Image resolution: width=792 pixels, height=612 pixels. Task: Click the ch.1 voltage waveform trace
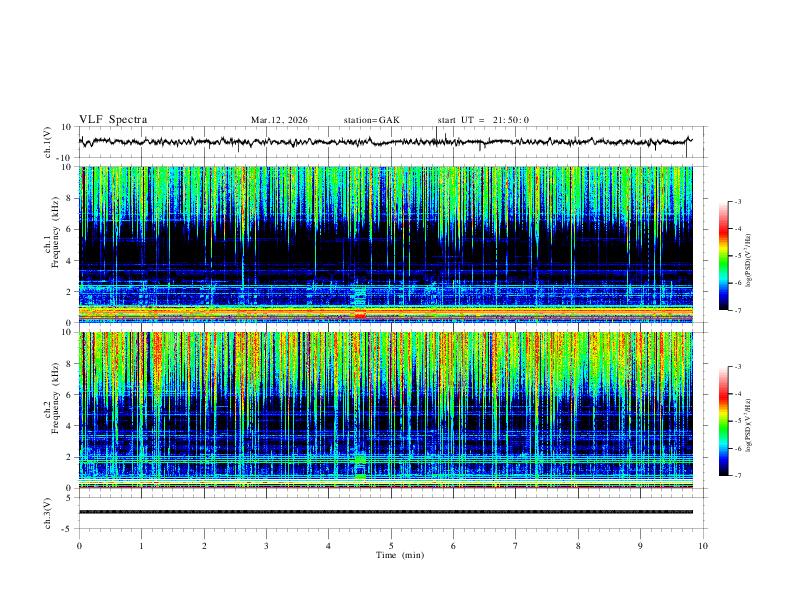386,142
